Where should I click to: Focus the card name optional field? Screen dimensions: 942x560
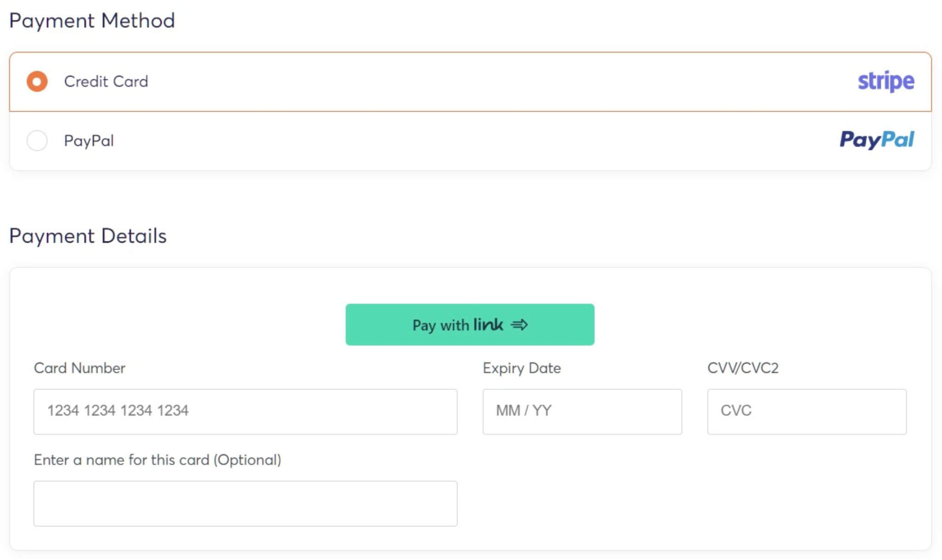point(245,503)
